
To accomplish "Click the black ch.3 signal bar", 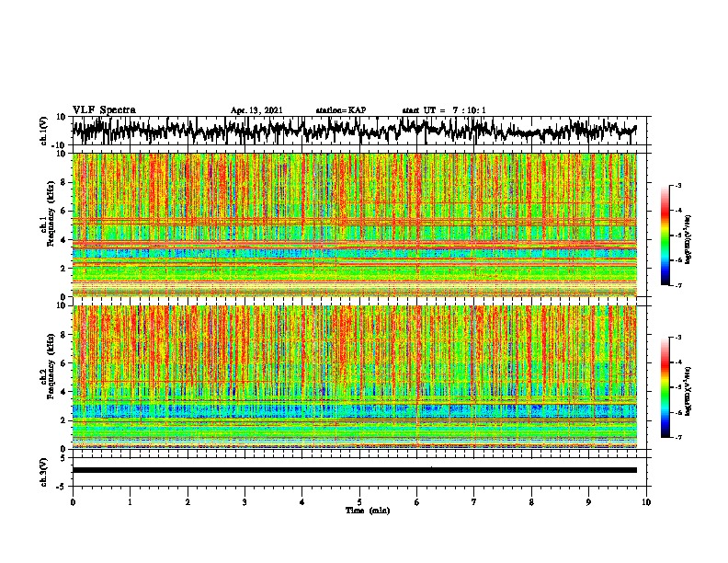I will tap(354, 470).
